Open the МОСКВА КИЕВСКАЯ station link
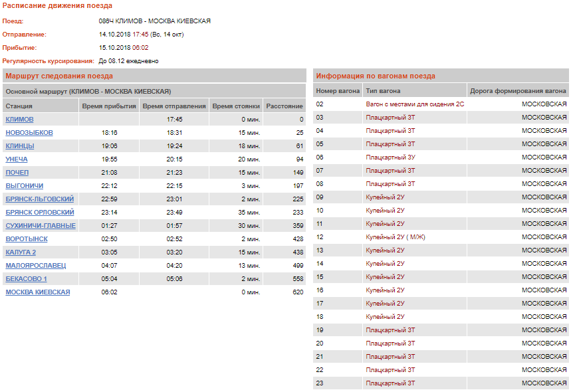The height and width of the screenshot is (392, 573). (x=37, y=292)
